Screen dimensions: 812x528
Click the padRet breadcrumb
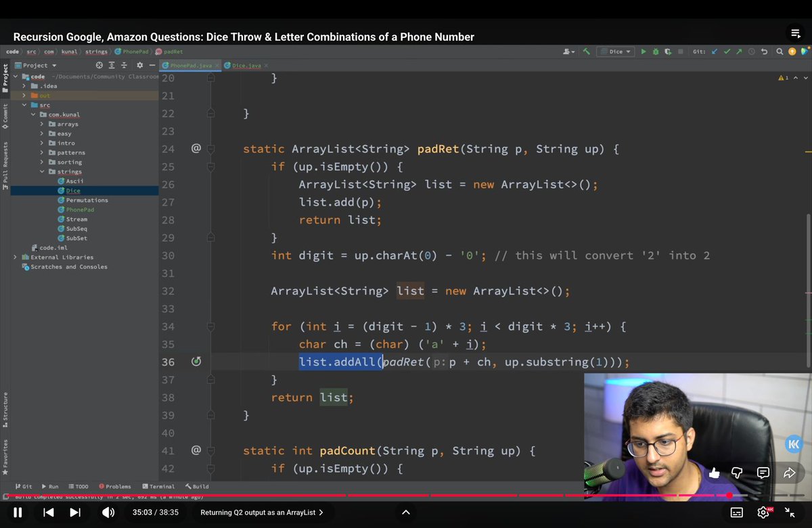(x=169, y=51)
